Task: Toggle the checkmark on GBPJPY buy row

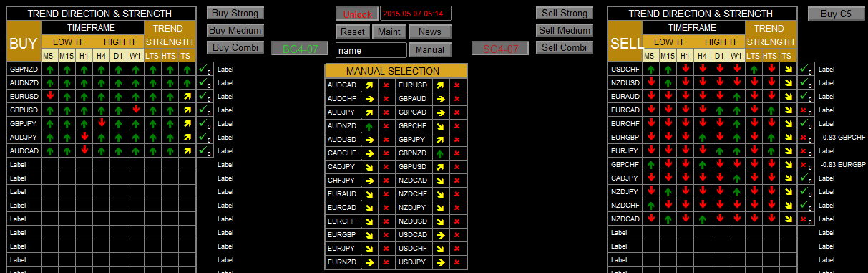Action: pyautogui.click(x=204, y=124)
